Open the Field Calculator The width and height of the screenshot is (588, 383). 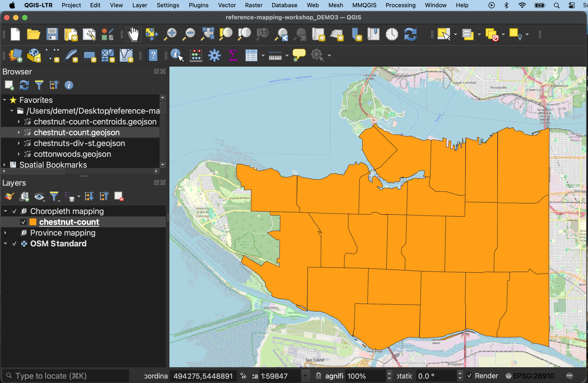196,55
